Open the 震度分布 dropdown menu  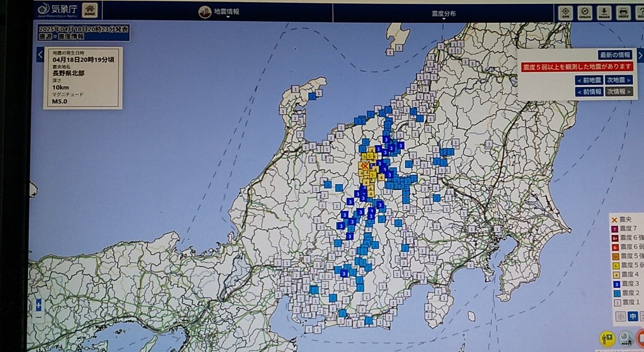tap(444, 15)
